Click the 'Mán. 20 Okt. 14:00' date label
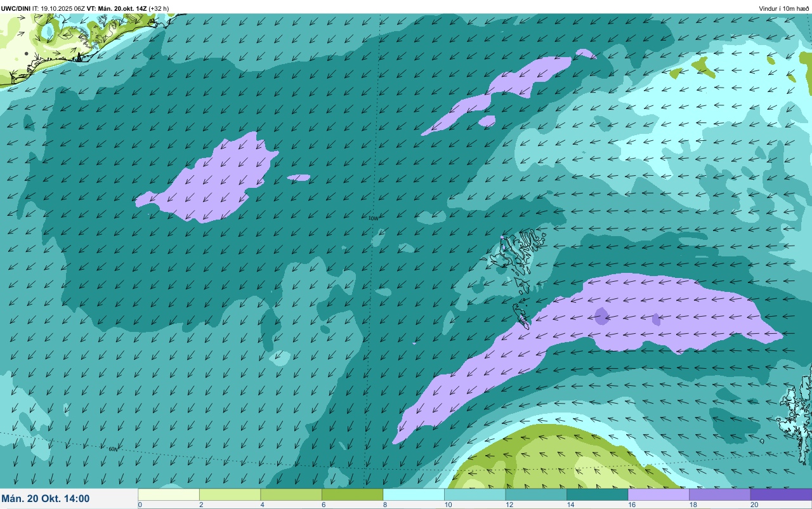Image resolution: width=812 pixels, height=509 pixels. pyautogui.click(x=46, y=499)
